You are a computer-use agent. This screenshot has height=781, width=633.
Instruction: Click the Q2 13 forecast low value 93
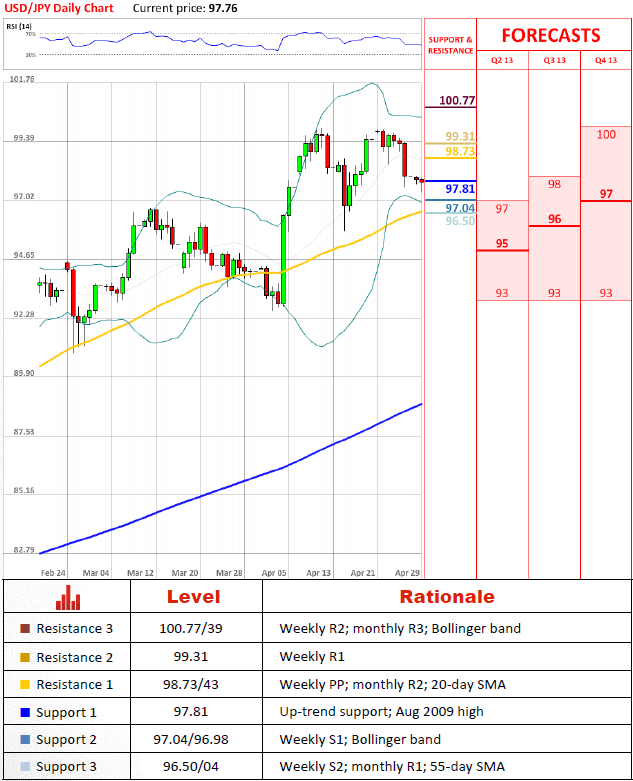tap(502, 293)
